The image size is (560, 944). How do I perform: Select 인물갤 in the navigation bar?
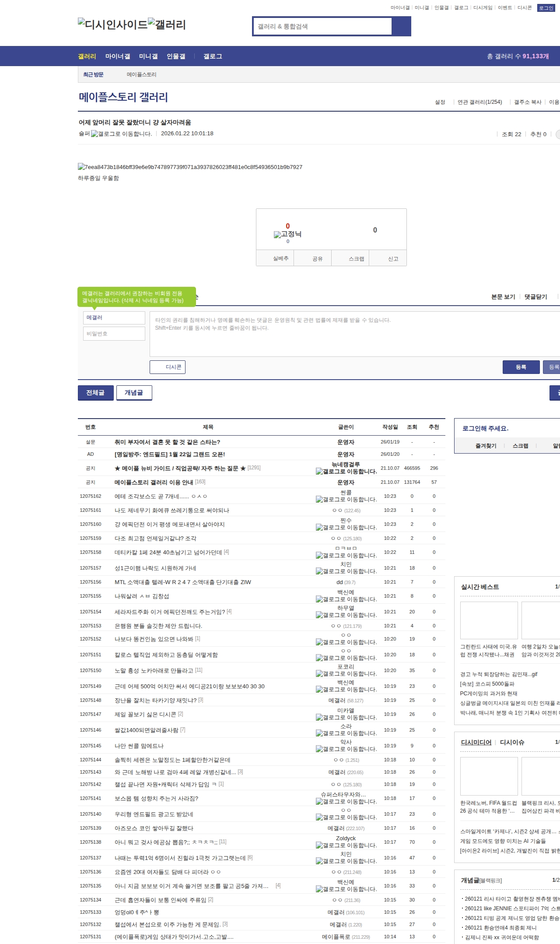coord(176,56)
